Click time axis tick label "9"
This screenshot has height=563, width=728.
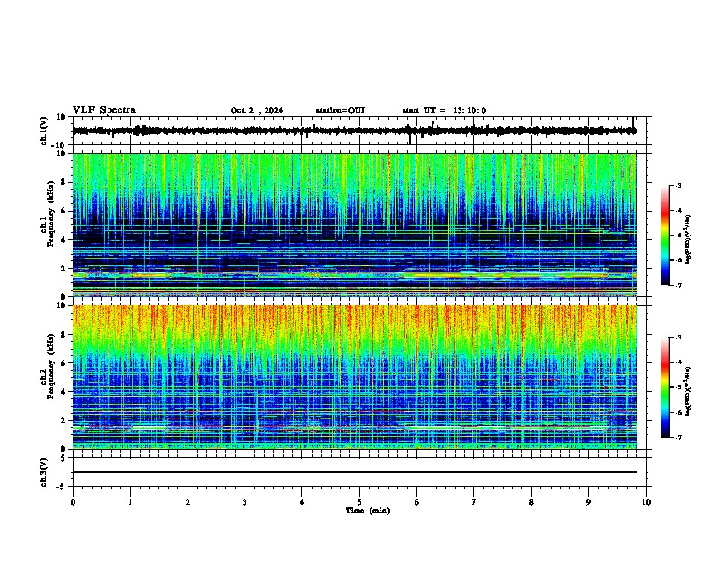click(x=588, y=502)
